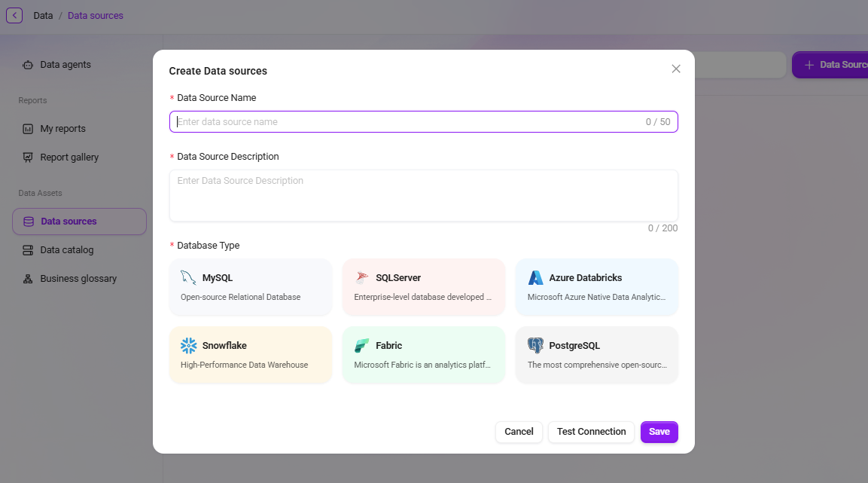This screenshot has height=483, width=868.
Task: Click the Fabric logo icon
Action: pyautogui.click(x=361, y=346)
